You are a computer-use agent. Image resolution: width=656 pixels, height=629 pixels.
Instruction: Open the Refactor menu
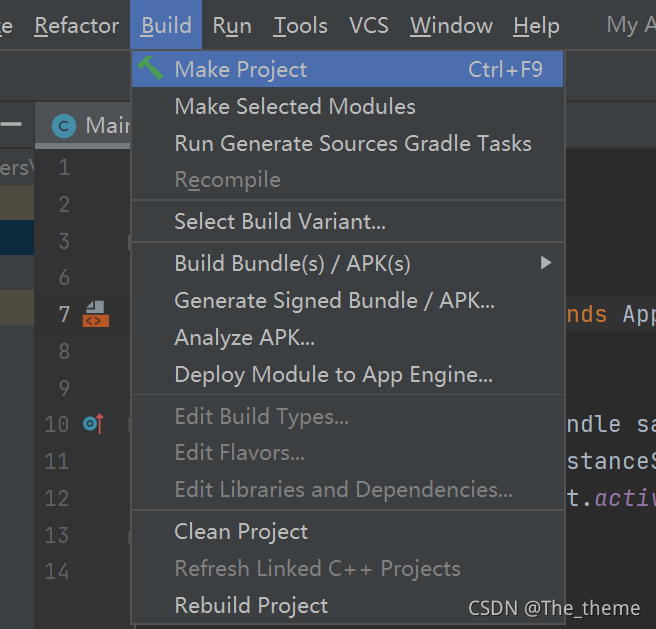tap(77, 26)
